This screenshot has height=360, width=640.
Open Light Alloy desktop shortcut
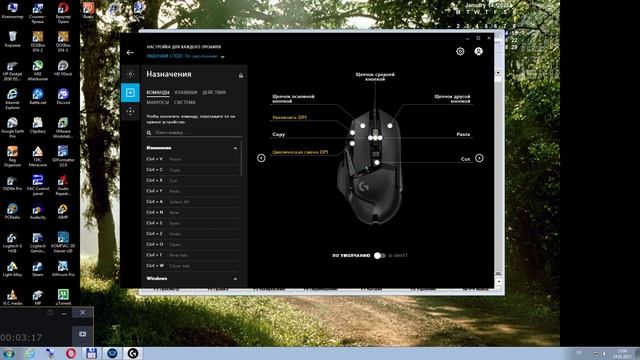coord(12,269)
